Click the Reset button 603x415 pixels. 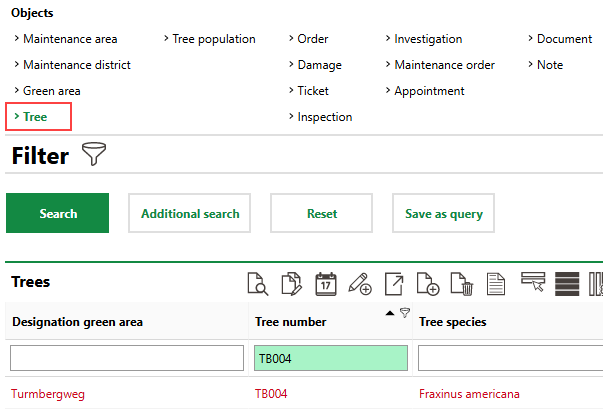pyautogui.click(x=321, y=214)
